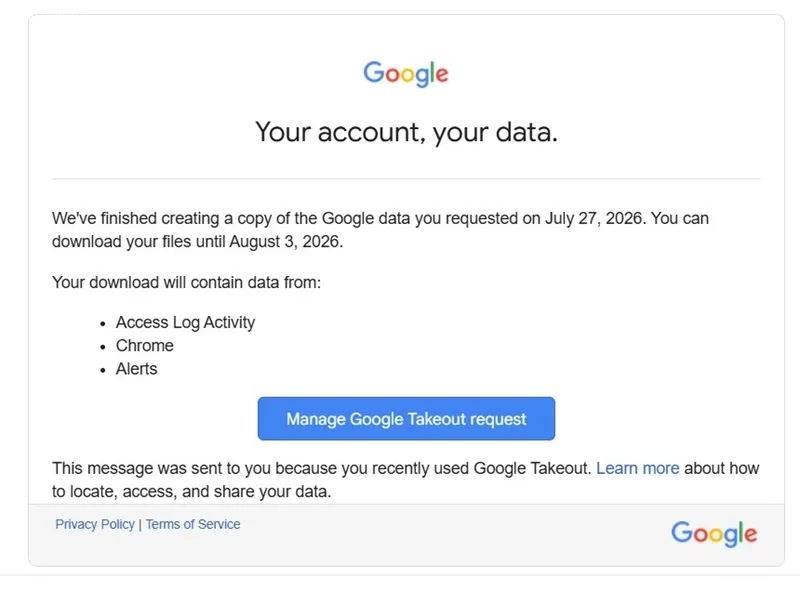Click the pipe separator between footer links
800x591 pixels.
click(140, 525)
